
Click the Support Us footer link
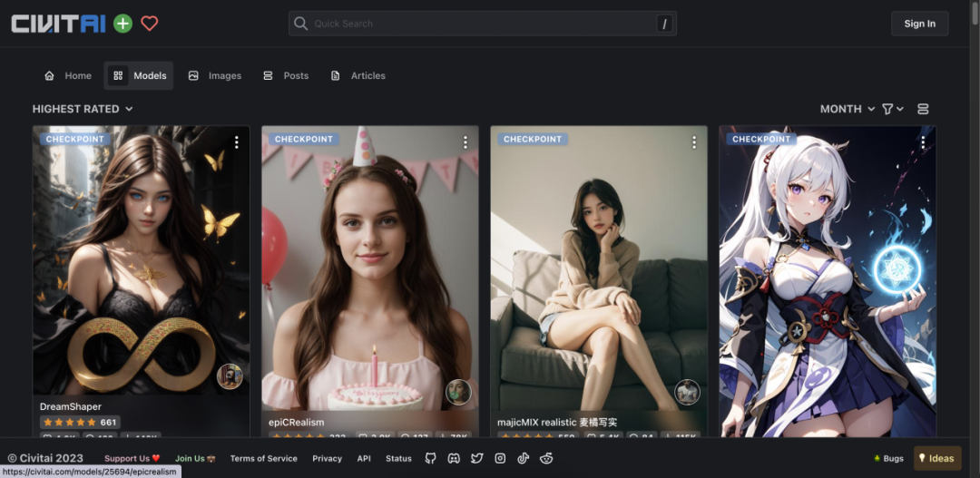pos(132,458)
